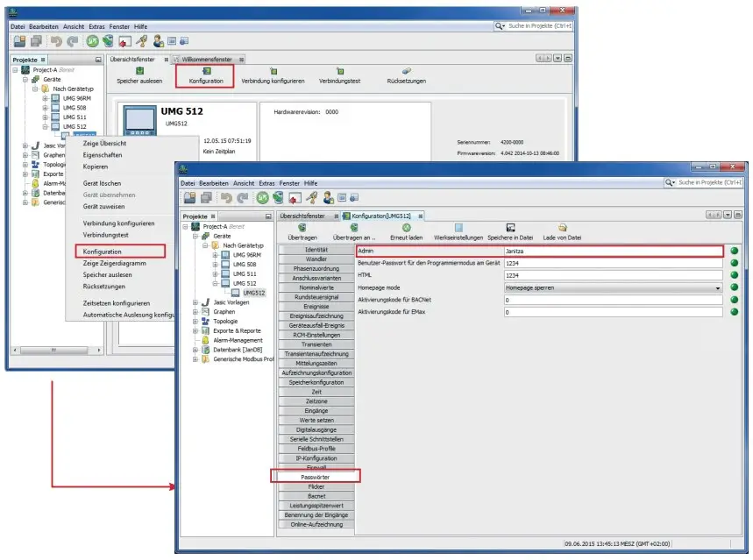The width and height of the screenshot is (753, 560).
Task: Click first project icon in the front window toolbar
Action: [189, 197]
